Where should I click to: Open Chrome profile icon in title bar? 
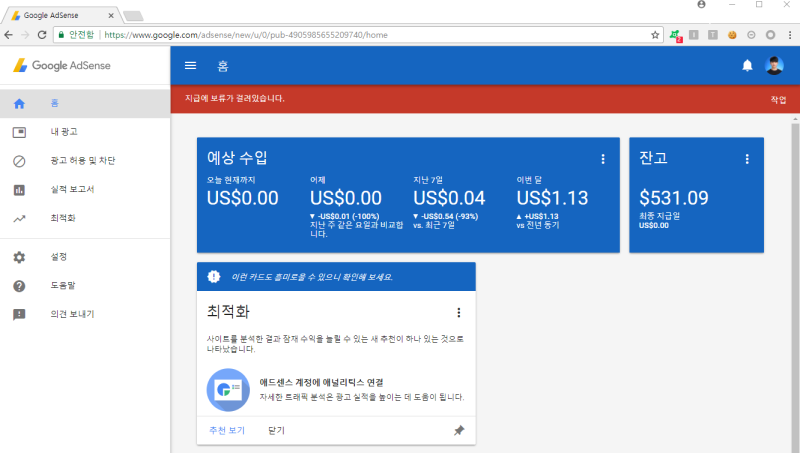(702, 5)
